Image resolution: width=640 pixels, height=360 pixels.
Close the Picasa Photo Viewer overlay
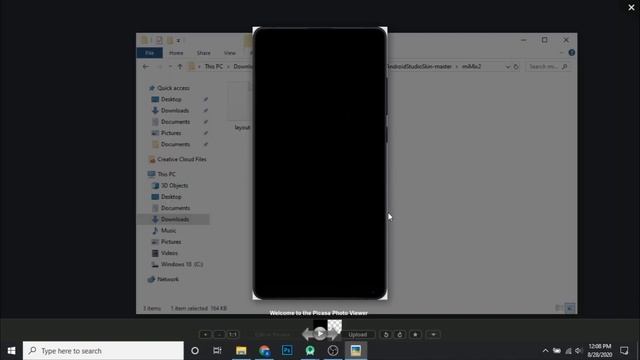click(631, 7)
